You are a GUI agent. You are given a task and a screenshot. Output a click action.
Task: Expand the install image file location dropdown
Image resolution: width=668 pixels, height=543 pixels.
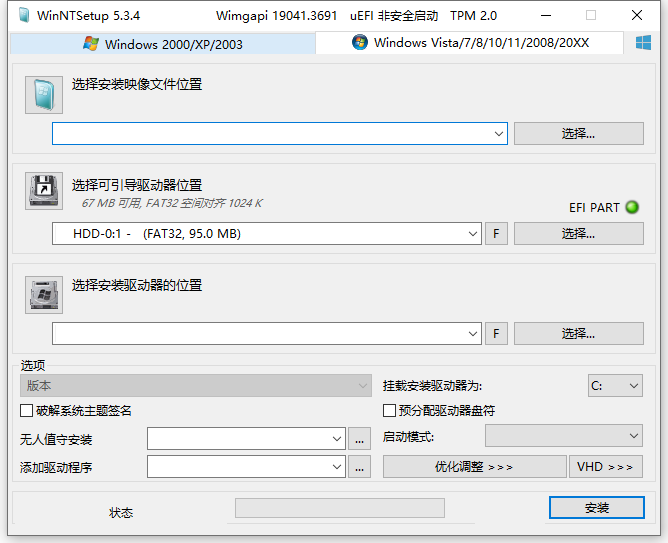point(498,134)
